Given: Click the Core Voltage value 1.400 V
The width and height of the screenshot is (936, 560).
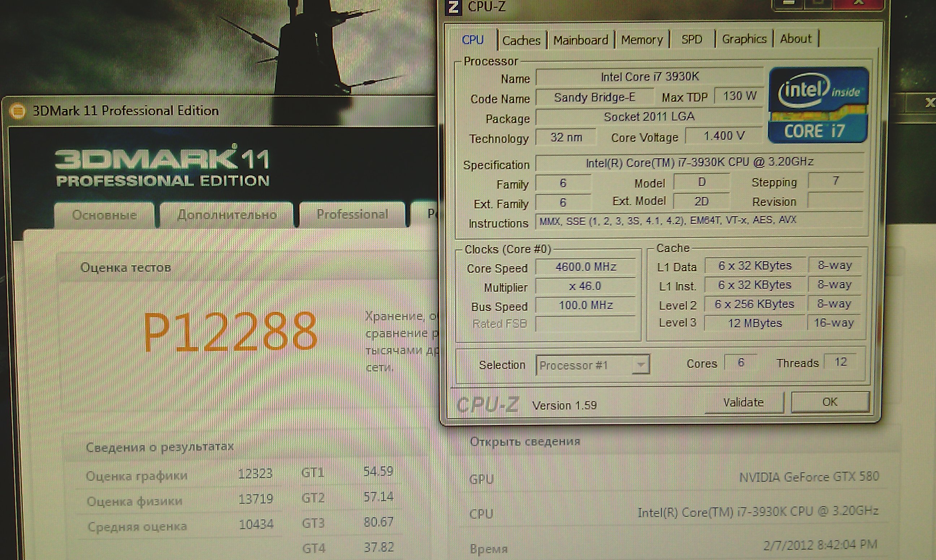Looking at the screenshot, I should (x=724, y=135).
